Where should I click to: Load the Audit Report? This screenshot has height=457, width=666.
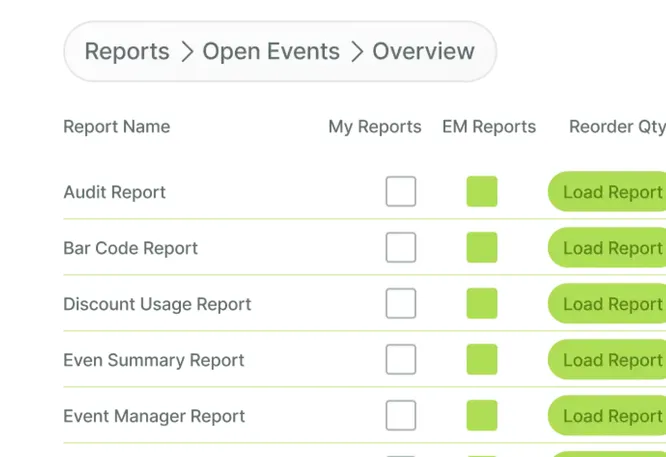click(x=607, y=192)
